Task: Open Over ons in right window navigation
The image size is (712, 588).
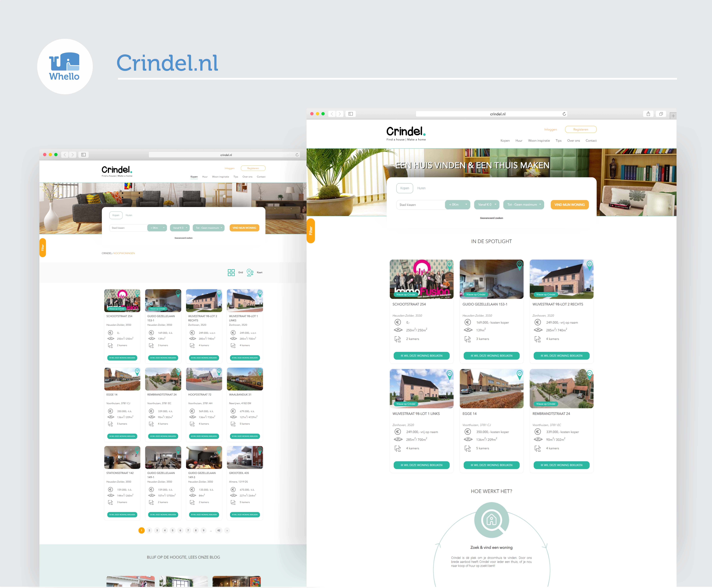Action: coord(573,141)
